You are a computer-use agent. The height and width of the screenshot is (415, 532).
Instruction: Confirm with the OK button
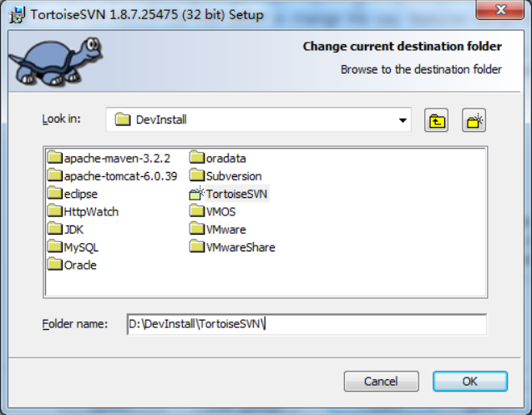click(470, 382)
